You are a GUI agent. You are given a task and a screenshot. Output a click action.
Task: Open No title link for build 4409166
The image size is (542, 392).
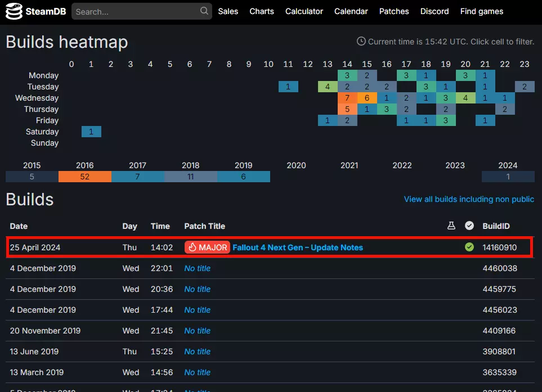click(x=198, y=331)
